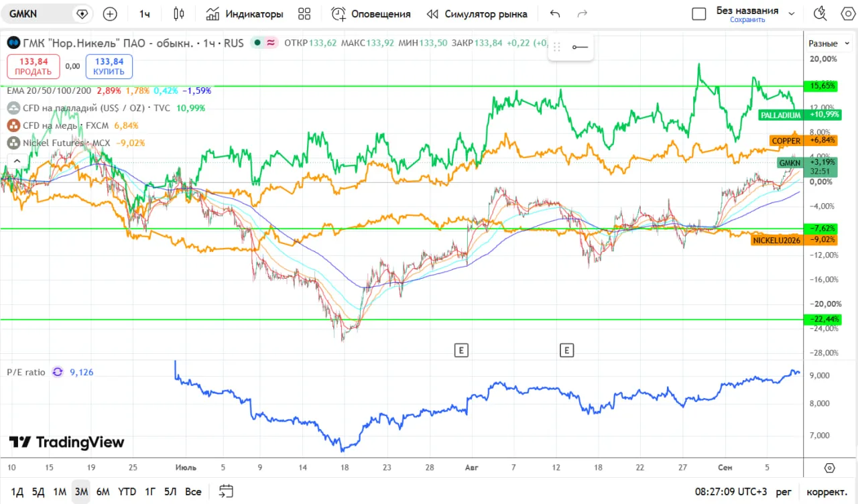Screen dimensions: 858x504
Task: Open the indicator templates grid icon
Action: point(304,13)
